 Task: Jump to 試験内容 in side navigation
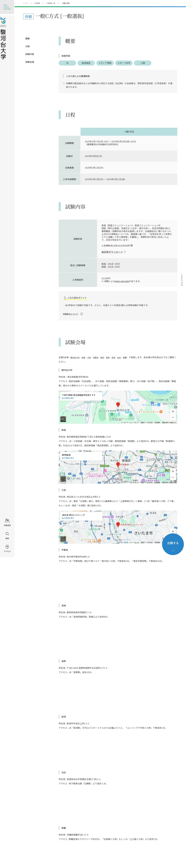click(x=30, y=54)
